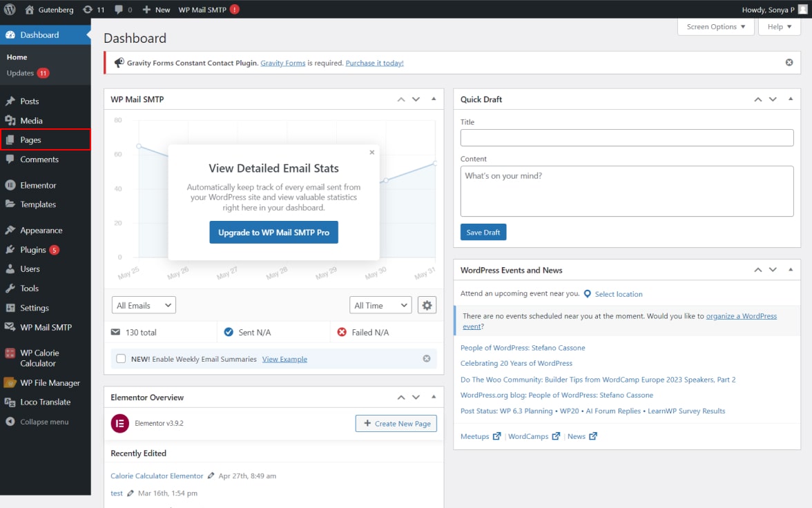This screenshot has height=508, width=812.
Task: Click the megaphone icon in the notice
Action: tap(119, 63)
